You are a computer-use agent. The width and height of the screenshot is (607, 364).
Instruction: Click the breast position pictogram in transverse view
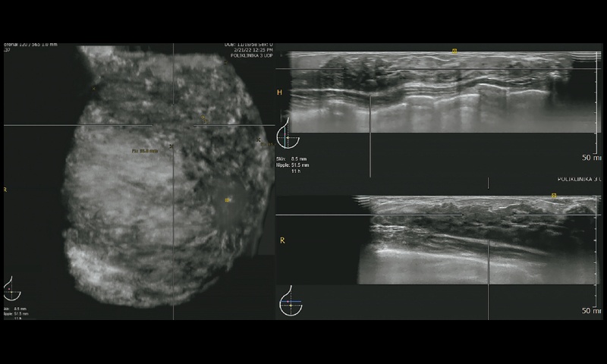pyautogui.click(x=288, y=133)
